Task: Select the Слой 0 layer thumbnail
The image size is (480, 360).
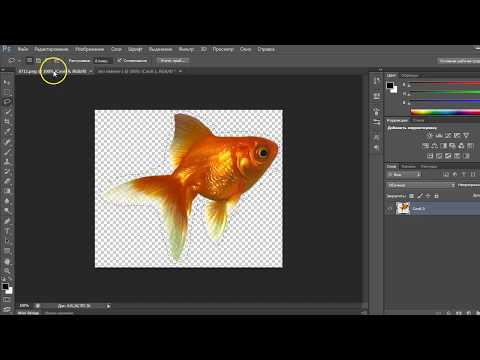Action: pyautogui.click(x=403, y=209)
